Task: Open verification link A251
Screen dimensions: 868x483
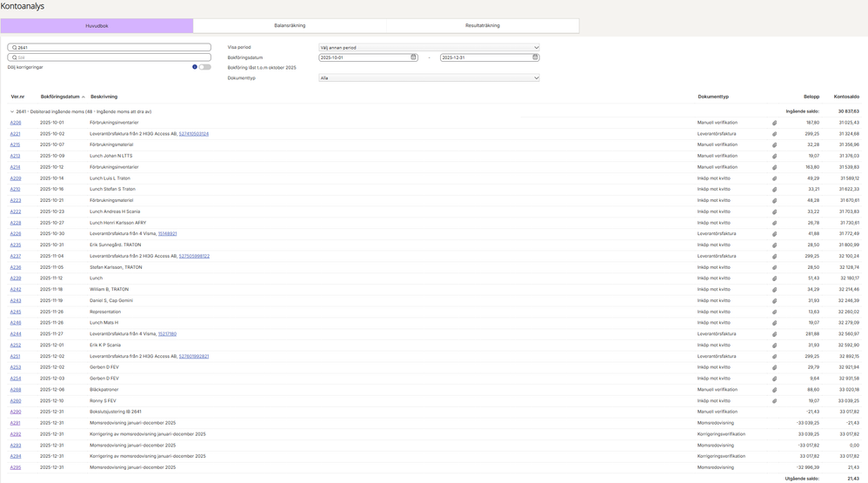Action: click(15, 356)
